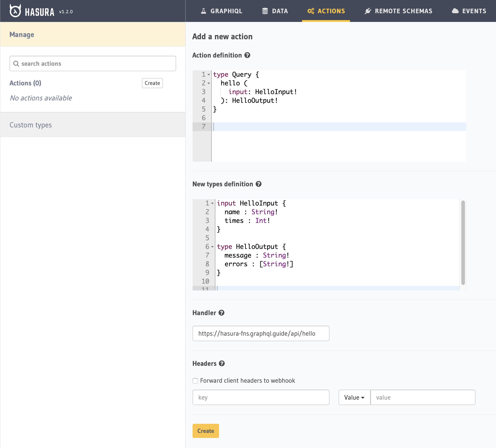Click 'input HelloInput {' line
The height and width of the screenshot is (448, 496).
click(x=251, y=203)
